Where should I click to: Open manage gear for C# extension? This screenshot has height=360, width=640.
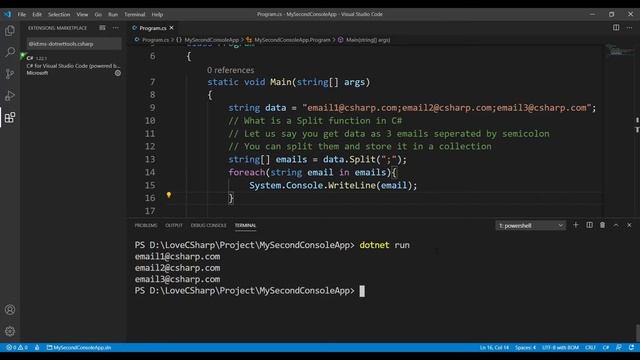click(x=118, y=73)
